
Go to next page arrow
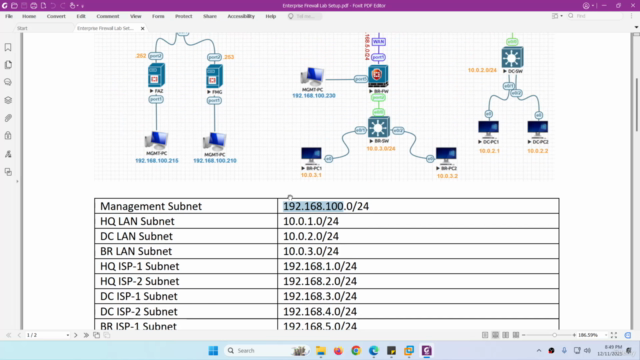76,335
